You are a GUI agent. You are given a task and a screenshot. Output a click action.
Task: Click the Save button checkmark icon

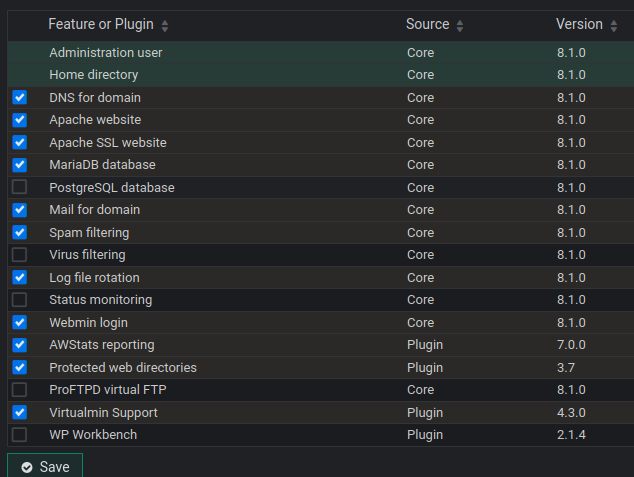[x=27, y=467]
